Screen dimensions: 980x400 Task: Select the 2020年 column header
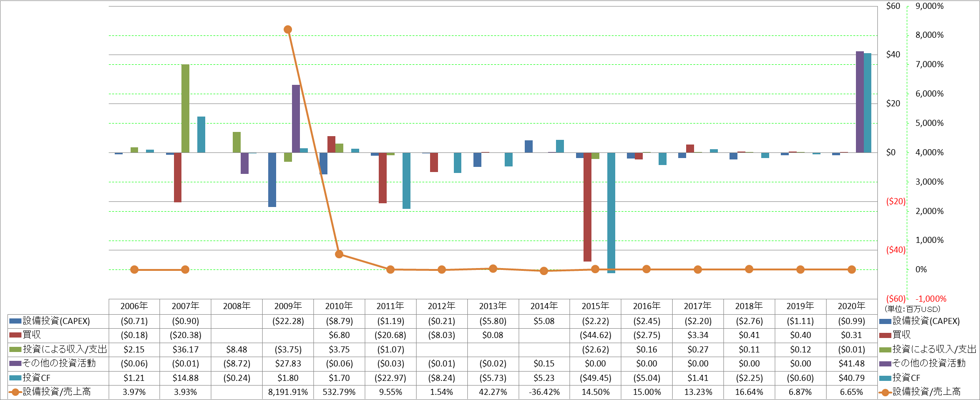(x=851, y=306)
